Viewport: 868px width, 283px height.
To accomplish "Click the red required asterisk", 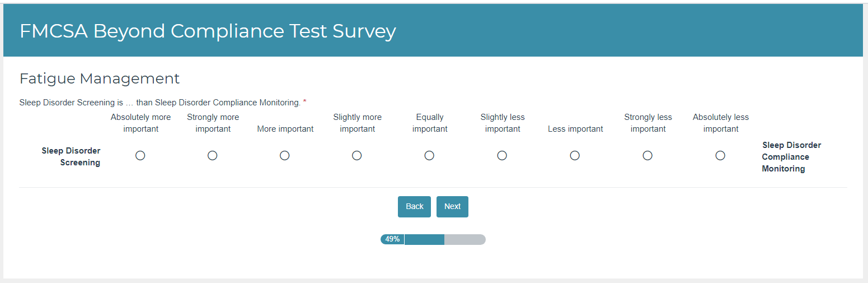I will pyautogui.click(x=305, y=102).
